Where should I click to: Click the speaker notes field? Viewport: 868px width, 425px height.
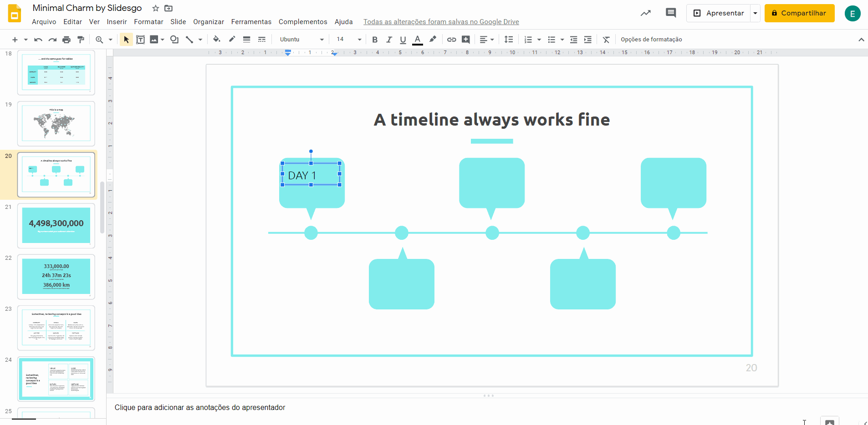tap(487, 408)
